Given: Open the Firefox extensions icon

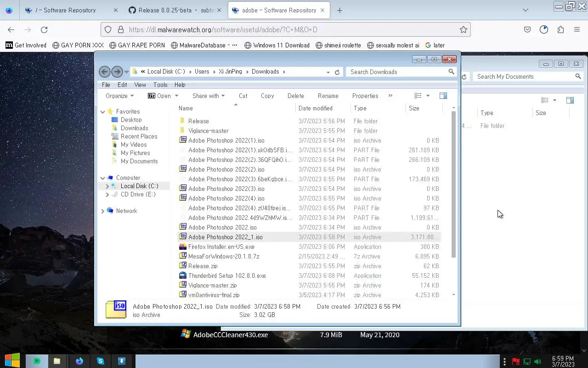Looking at the screenshot, I should [560, 29].
